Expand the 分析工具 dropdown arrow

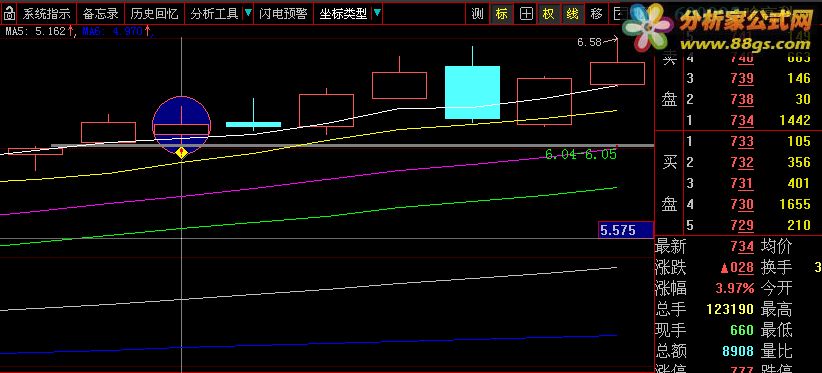point(248,13)
